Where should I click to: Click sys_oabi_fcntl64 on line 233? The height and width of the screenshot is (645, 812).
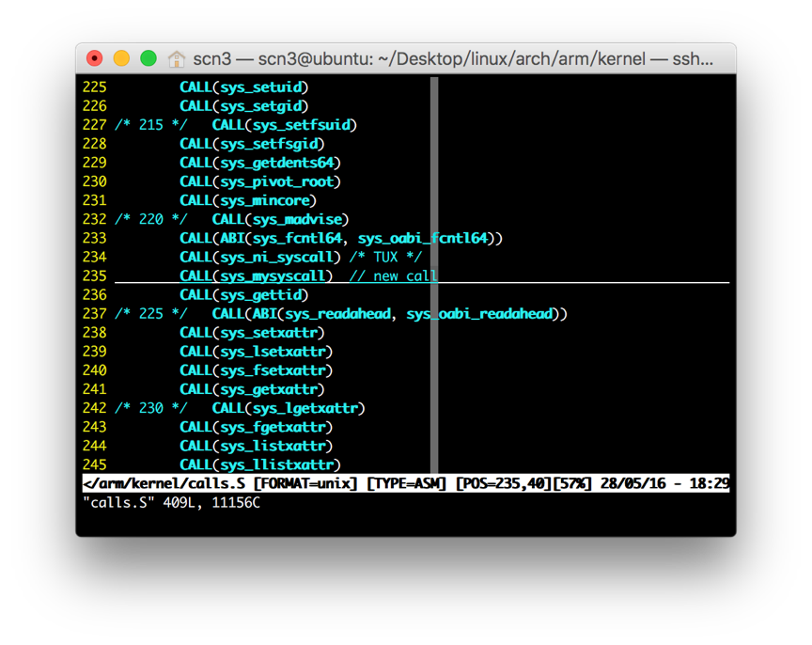pyautogui.click(x=423, y=238)
